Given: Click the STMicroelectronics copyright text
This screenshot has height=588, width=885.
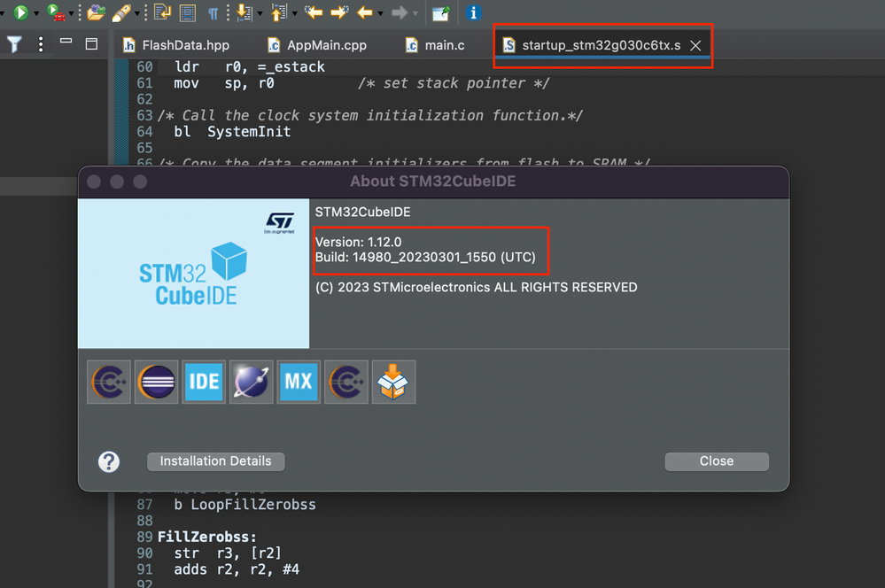Looking at the screenshot, I should pos(476,287).
